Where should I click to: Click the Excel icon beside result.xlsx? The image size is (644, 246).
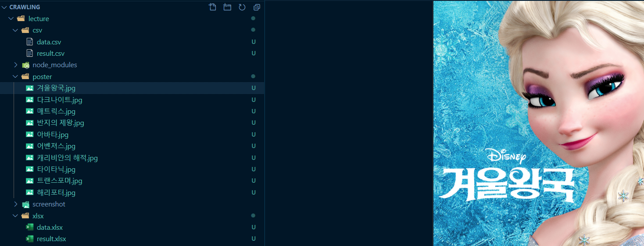[30, 239]
